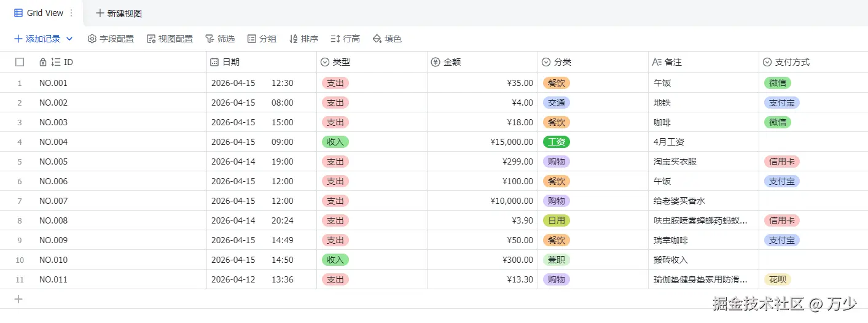868x323 pixels.
Task: Open the 支付方式 column header dropdown
Action: 767,62
